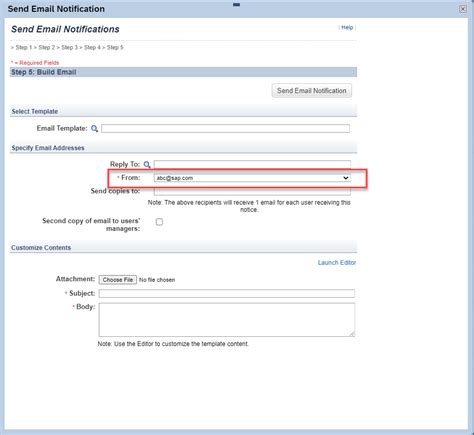This screenshot has height=435, width=474.
Task: Focus the Reply To text field
Action: [x=252, y=164]
